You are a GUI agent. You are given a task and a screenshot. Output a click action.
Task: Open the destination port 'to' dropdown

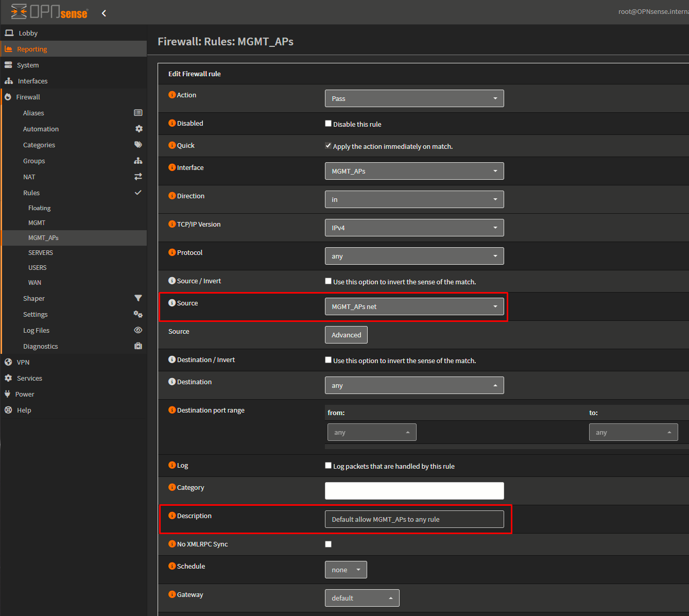tap(633, 432)
